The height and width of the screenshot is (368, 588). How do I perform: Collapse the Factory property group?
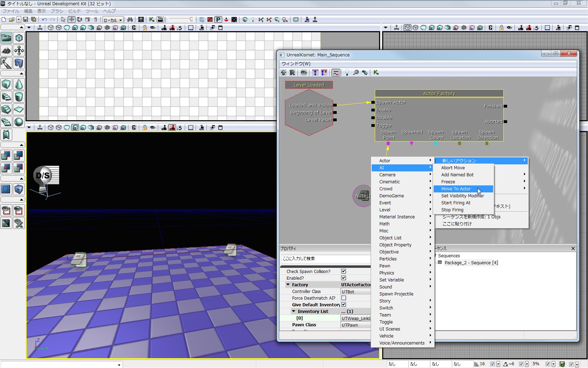(288, 285)
